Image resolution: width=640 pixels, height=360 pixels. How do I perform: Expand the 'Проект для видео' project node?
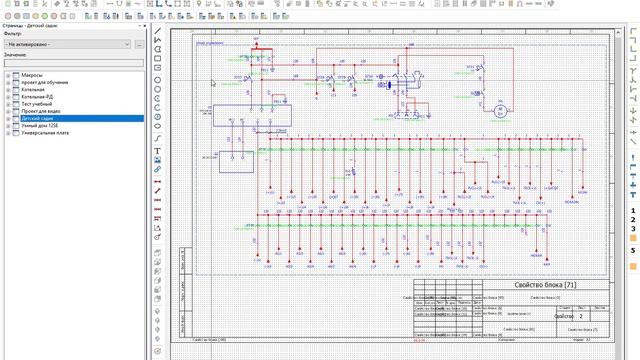tap(8, 111)
